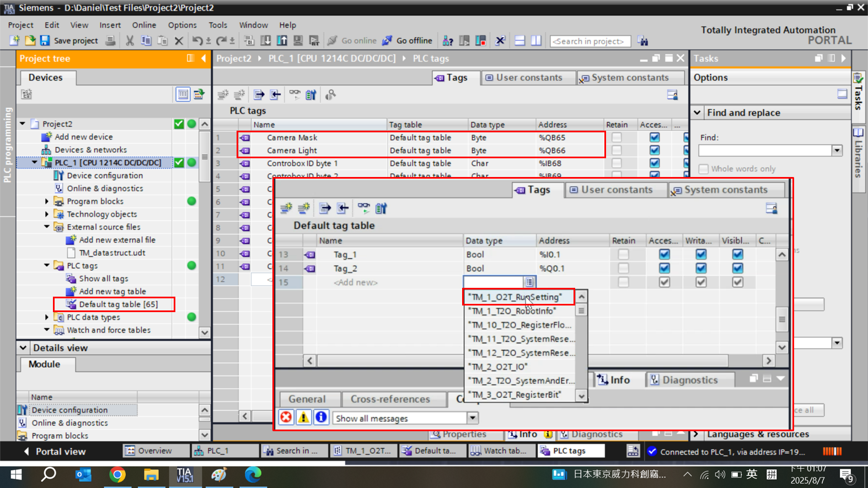The image size is (868, 488).
Task: Click the Go offline button
Action: tap(408, 40)
